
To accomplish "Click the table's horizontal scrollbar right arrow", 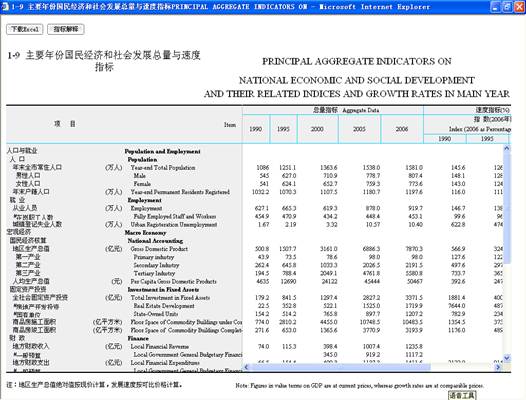I will click(498, 367).
